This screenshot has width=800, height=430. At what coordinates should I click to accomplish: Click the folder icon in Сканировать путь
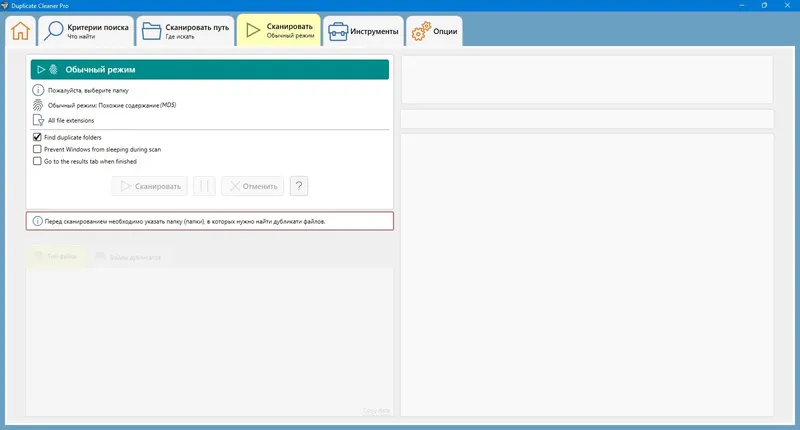[x=151, y=31]
